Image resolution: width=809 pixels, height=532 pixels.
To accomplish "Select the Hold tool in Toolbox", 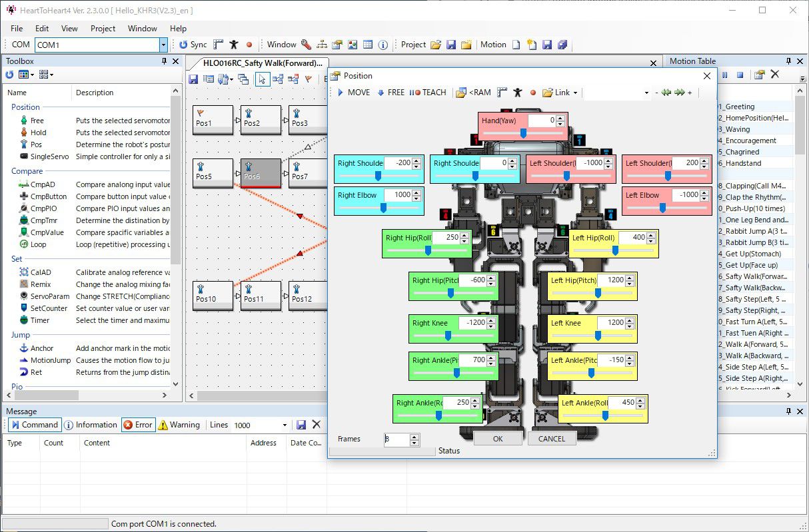I will click(x=39, y=133).
